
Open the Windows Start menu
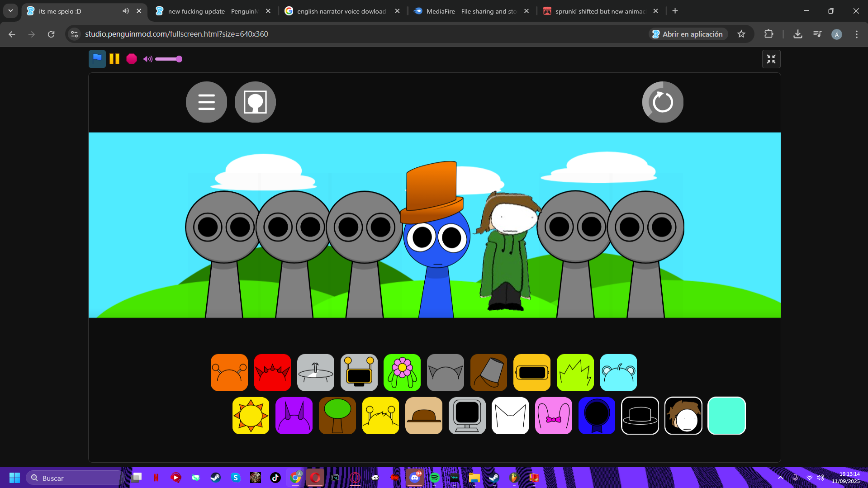tap(14, 478)
